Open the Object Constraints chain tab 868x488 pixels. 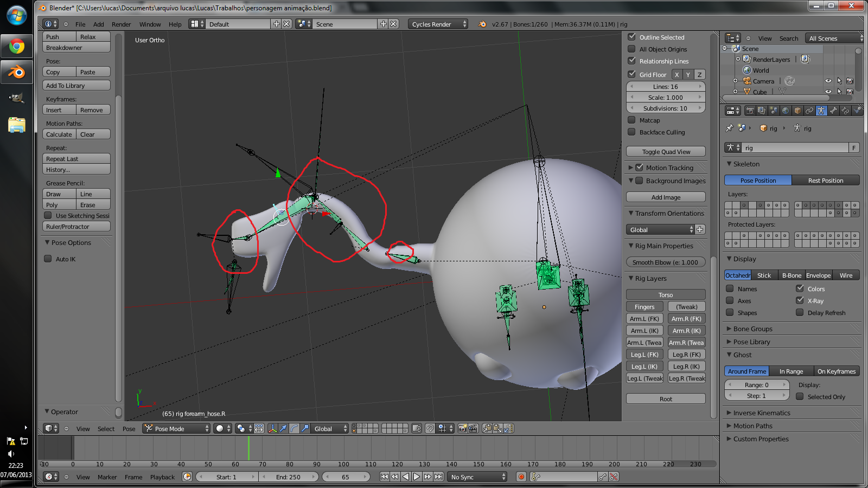809,111
